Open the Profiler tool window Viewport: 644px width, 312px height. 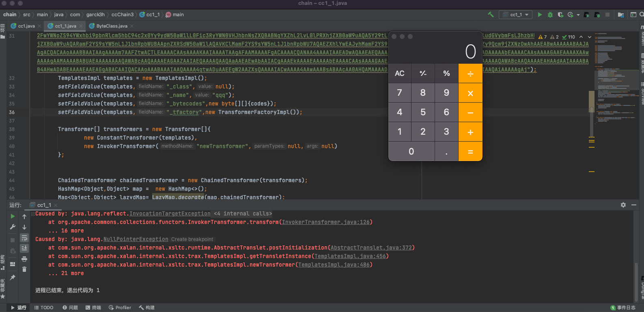coord(120,308)
